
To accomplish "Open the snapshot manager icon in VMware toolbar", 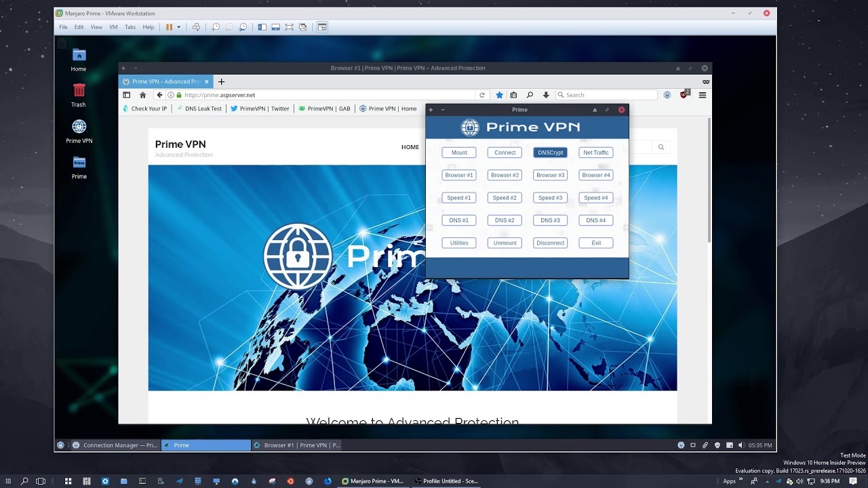I will [243, 27].
